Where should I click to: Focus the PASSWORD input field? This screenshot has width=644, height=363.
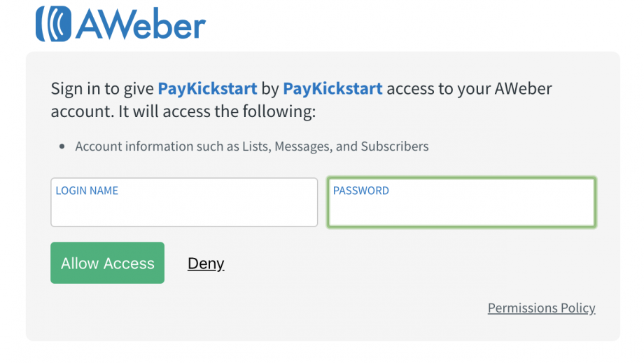(461, 203)
